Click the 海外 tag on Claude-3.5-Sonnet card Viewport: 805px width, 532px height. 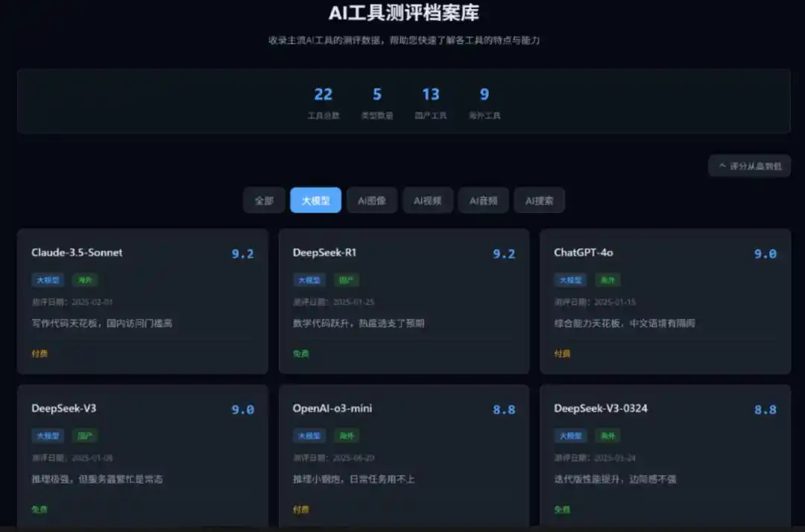tap(85, 280)
